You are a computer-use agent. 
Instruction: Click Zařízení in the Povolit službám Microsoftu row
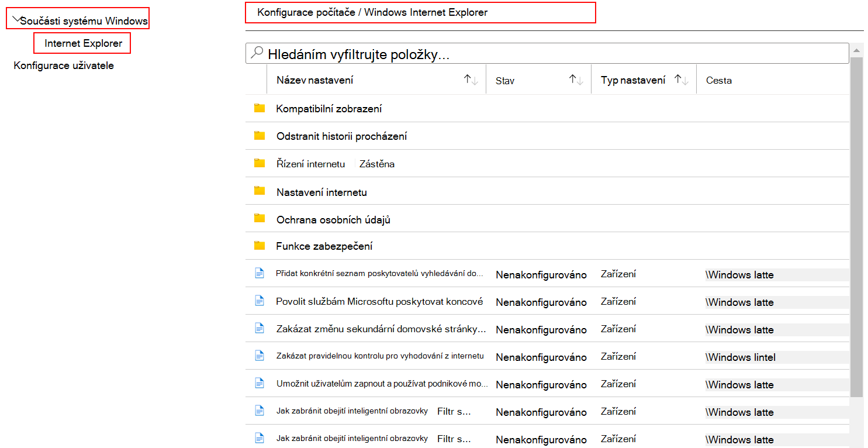pyautogui.click(x=618, y=301)
